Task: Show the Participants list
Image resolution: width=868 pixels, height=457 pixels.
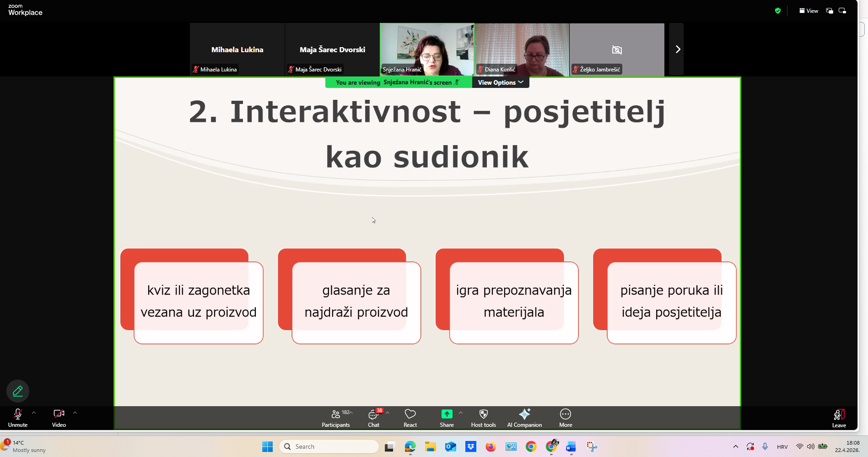Action: (x=335, y=417)
